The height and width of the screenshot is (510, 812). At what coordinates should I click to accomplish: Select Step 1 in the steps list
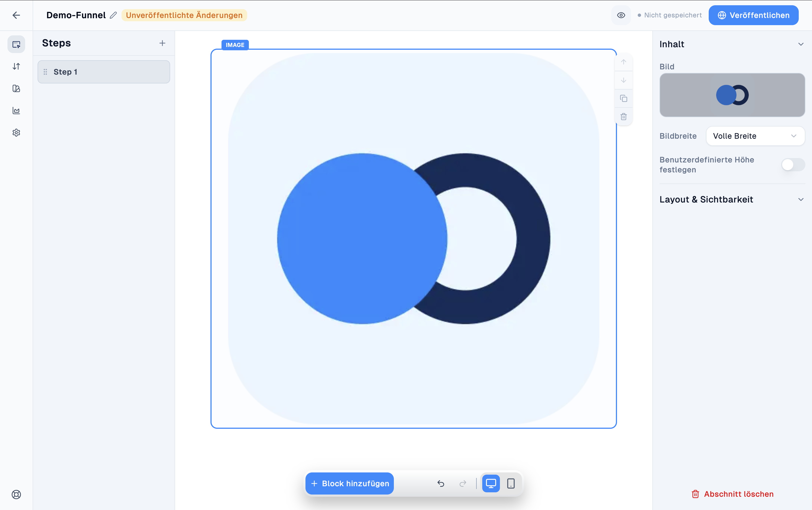[104, 72]
